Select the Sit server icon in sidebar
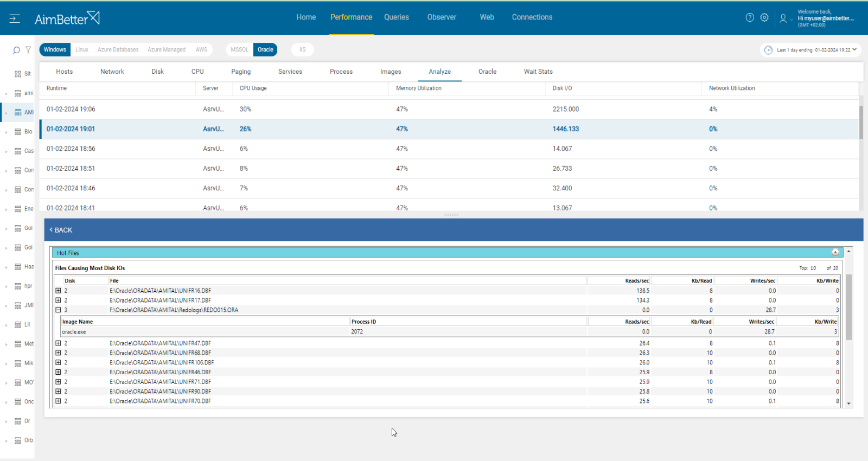Image resolution: width=868 pixels, height=461 pixels. [18, 74]
